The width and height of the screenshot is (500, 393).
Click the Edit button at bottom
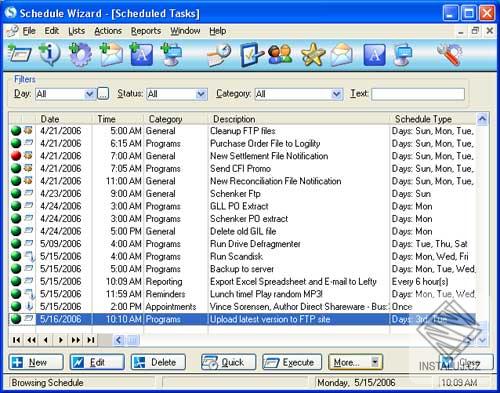point(97,362)
